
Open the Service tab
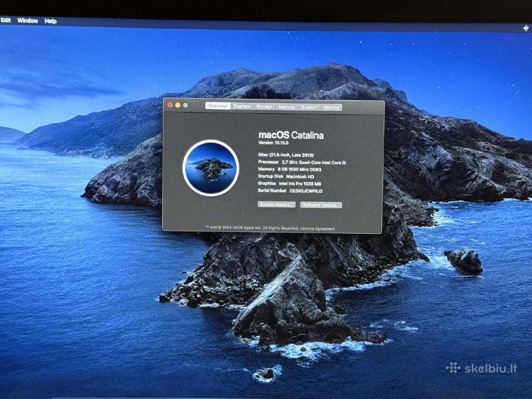pos(331,107)
